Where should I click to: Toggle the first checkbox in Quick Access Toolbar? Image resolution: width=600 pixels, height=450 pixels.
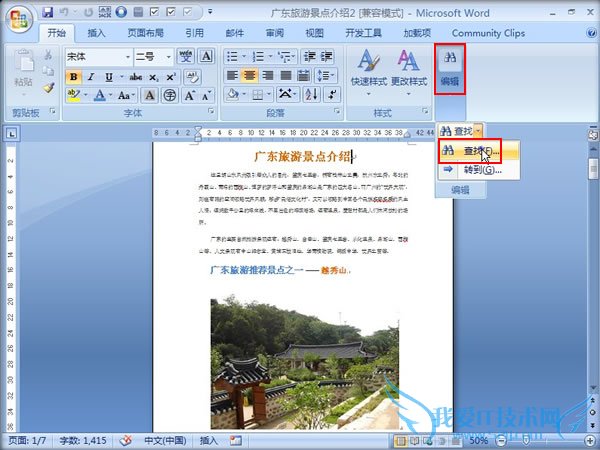point(154,12)
